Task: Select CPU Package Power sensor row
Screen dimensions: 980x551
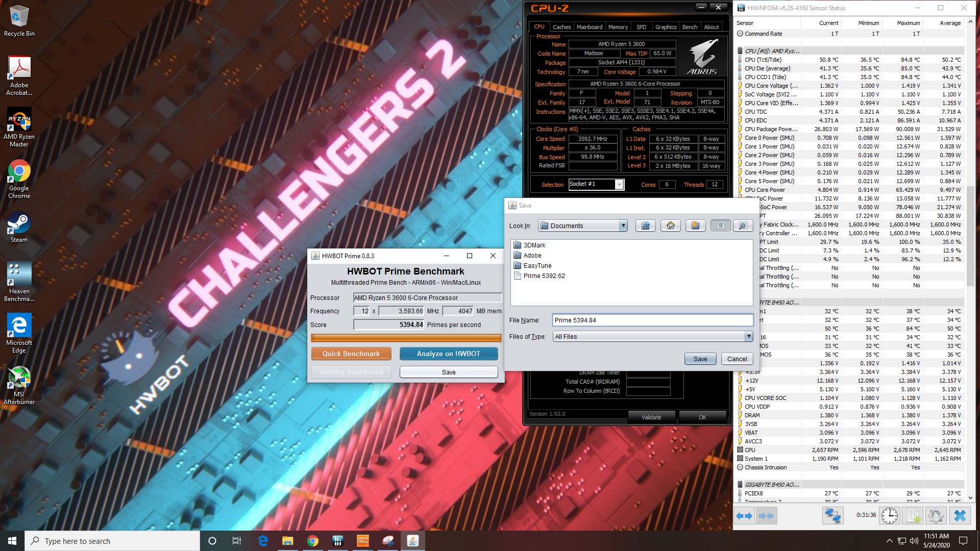Action: pyautogui.click(x=850, y=129)
